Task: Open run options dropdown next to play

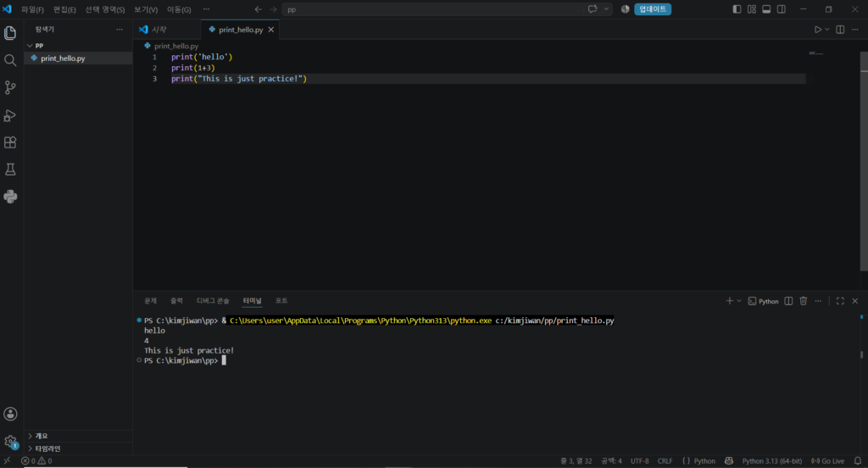Action: [827, 30]
